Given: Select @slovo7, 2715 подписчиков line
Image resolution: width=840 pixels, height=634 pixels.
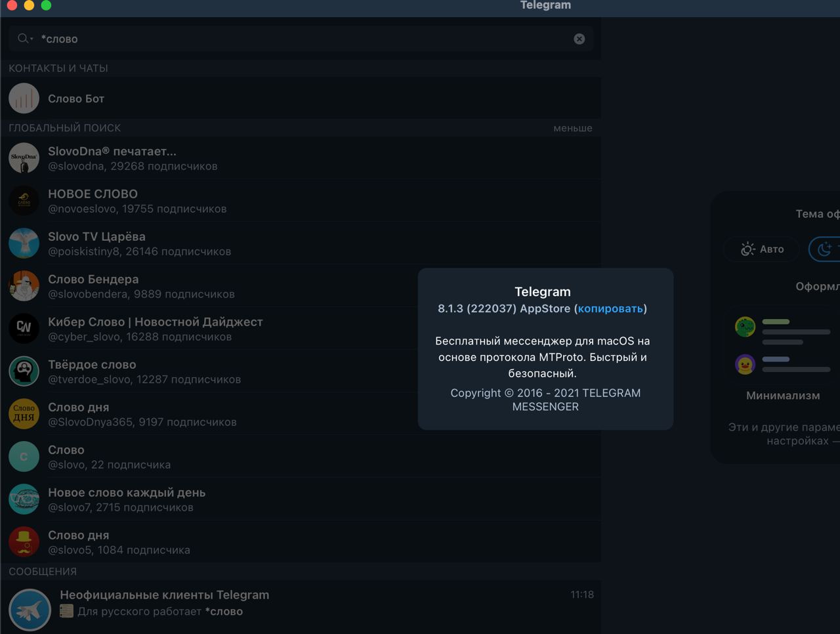Looking at the screenshot, I should click(121, 507).
